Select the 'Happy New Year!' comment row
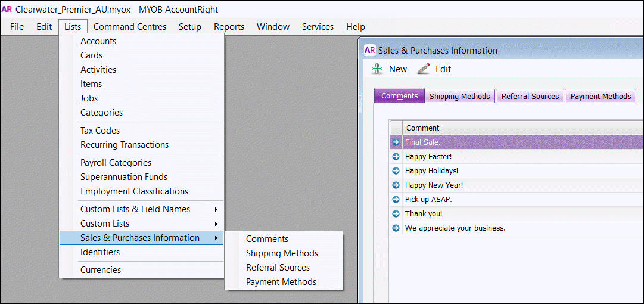The width and height of the screenshot is (644, 304). (x=517, y=185)
